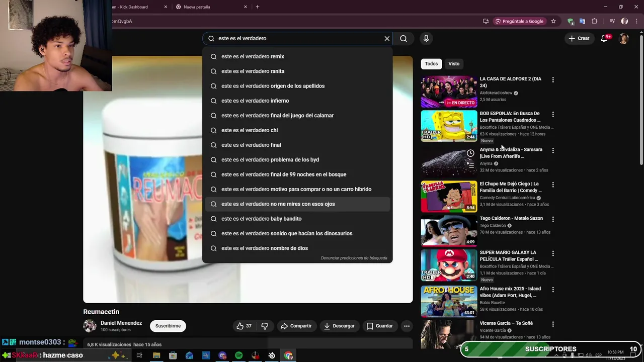Switch to Nueva pestaña tab
This screenshot has height=362, width=644.
point(210,7)
